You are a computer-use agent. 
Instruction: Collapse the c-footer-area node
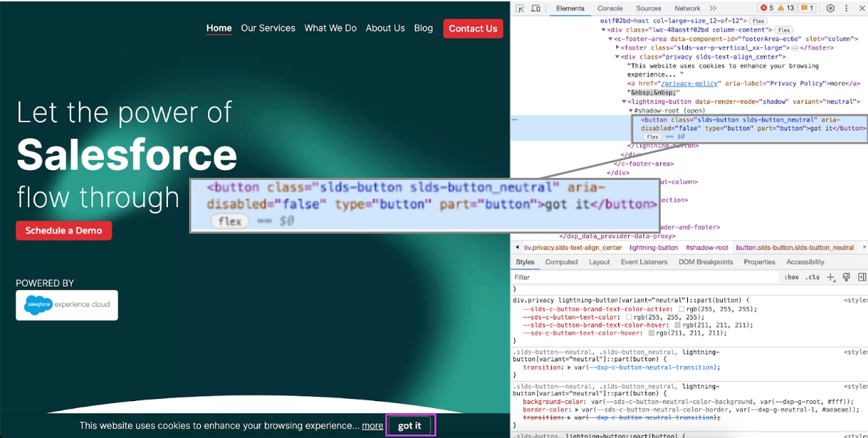[611, 38]
